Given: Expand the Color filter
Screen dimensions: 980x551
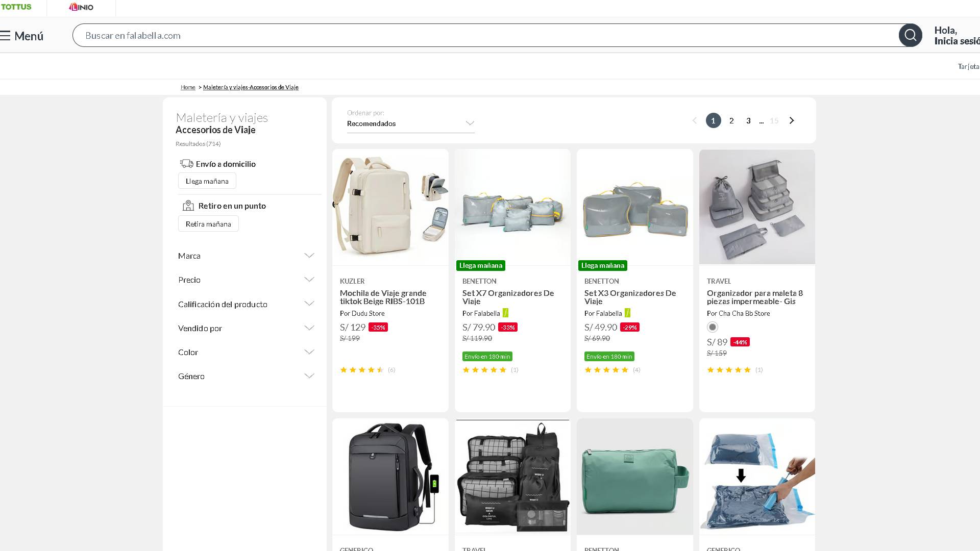Looking at the screenshot, I should point(246,352).
